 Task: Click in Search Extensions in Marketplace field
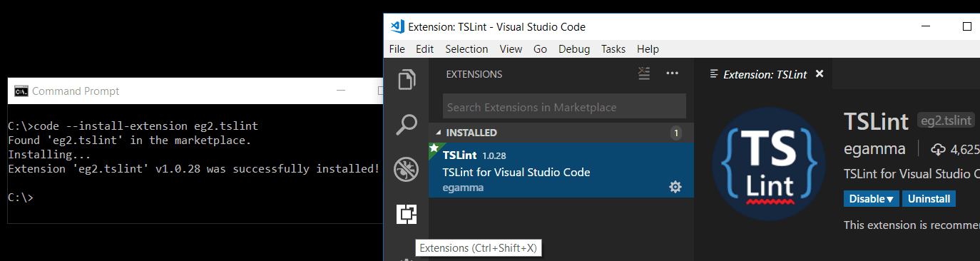click(564, 107)
